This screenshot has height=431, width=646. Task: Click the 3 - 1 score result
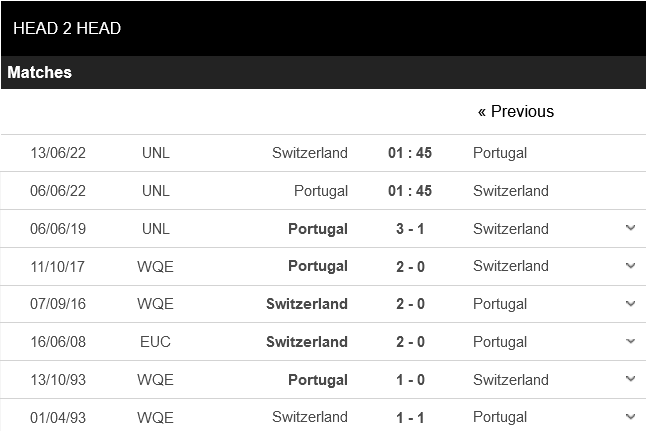[409, 229]
